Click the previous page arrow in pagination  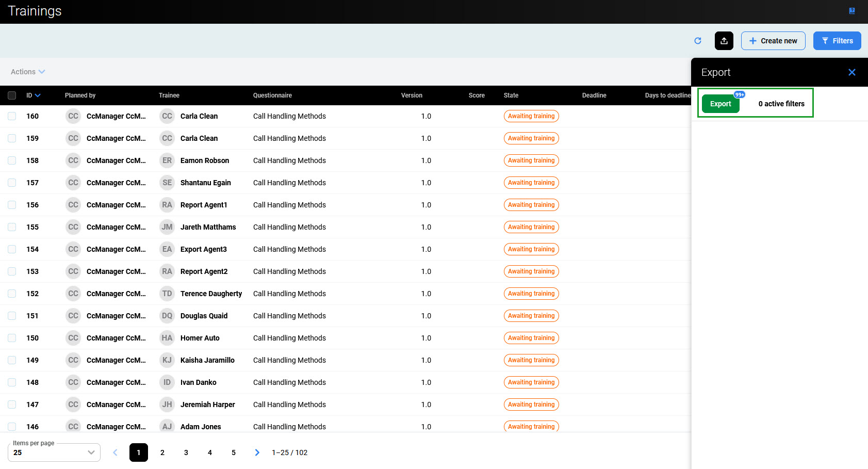click(115, 452)
